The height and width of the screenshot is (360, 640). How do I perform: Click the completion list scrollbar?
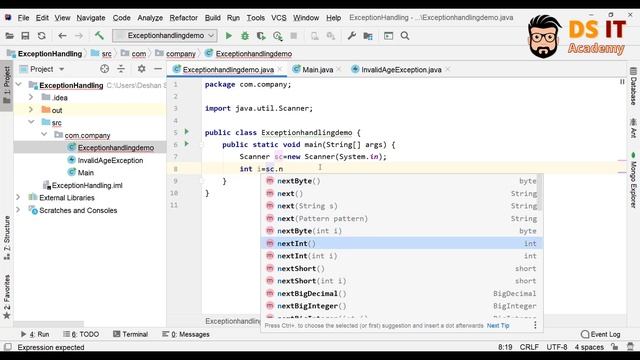[x=540, y=192]
